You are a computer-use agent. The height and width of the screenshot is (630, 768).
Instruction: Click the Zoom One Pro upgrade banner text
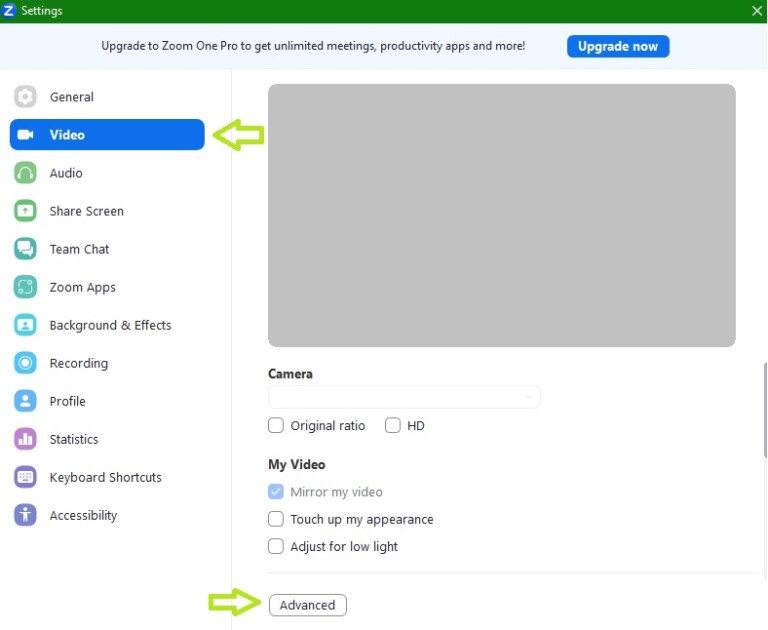pos(313,46)
